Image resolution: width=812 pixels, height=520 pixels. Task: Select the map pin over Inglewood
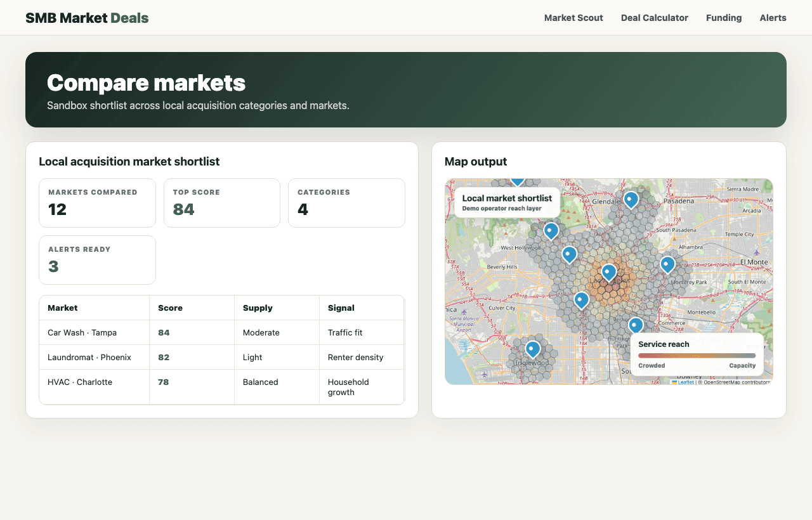pyautogui.click(x=533, y=349)
